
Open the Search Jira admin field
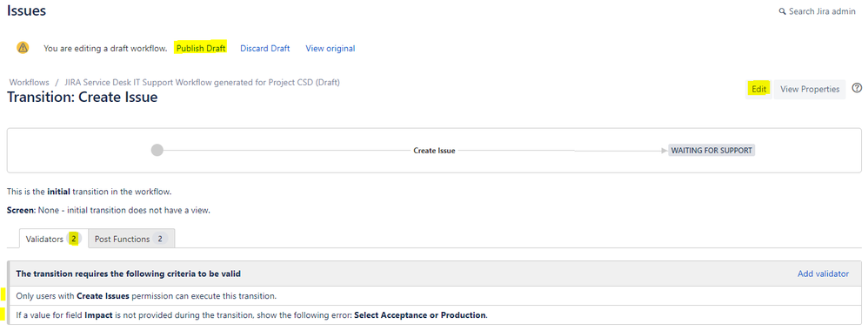817,11
